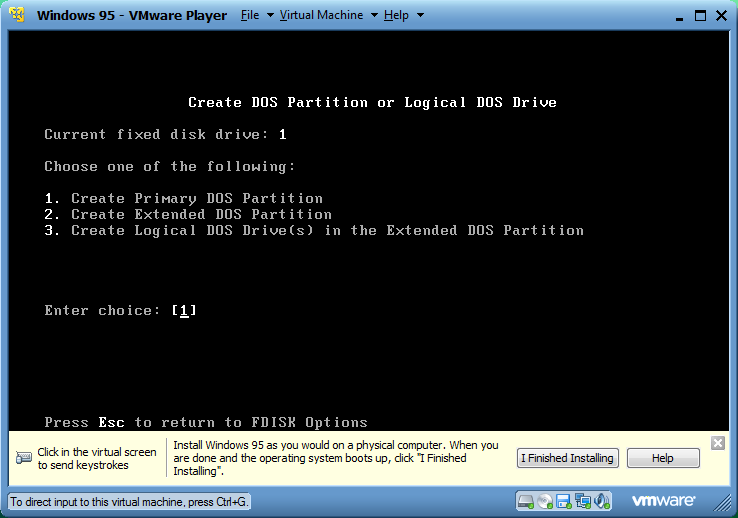This screenshot has height=518, width=738.
Task: Open the Virtual Machine menu
Action: coord(321,15)
